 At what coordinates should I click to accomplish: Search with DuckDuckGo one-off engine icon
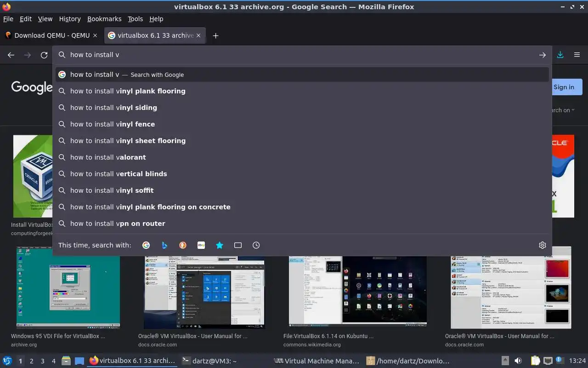coord(183,245)
